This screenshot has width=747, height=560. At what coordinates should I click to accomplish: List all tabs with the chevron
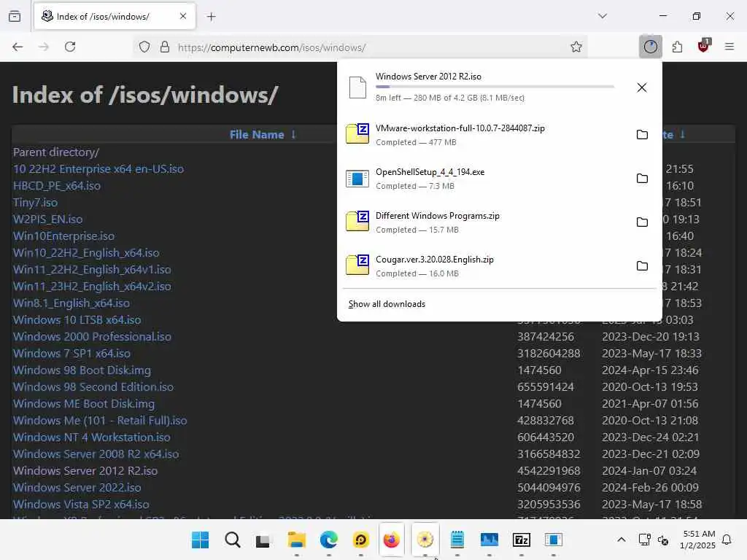point(603,16)
